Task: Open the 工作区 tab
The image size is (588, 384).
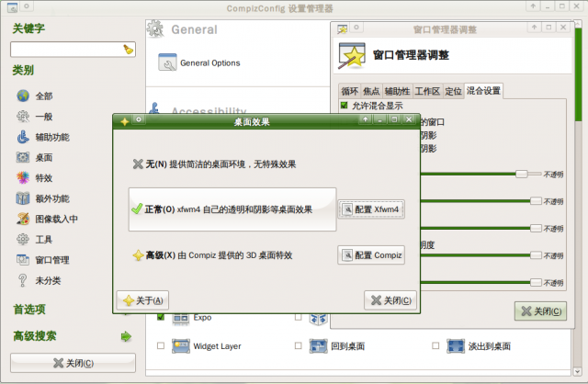Action: coord(427,91)
